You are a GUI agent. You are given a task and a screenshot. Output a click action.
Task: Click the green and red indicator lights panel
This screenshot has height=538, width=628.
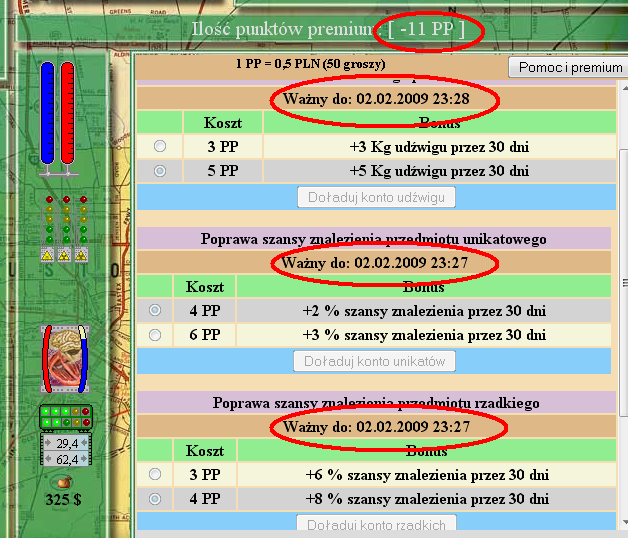[65, 413]
